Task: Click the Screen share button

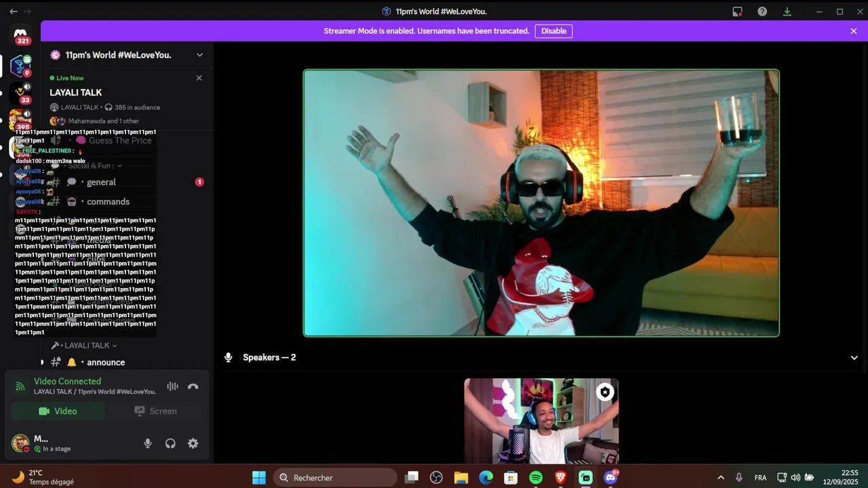Action: pos(155,411)
